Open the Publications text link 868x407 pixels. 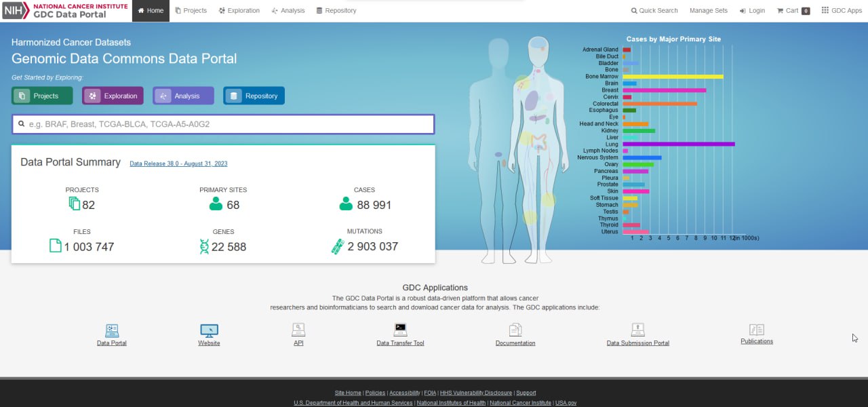pyautogui.click(x=757, y=341)
